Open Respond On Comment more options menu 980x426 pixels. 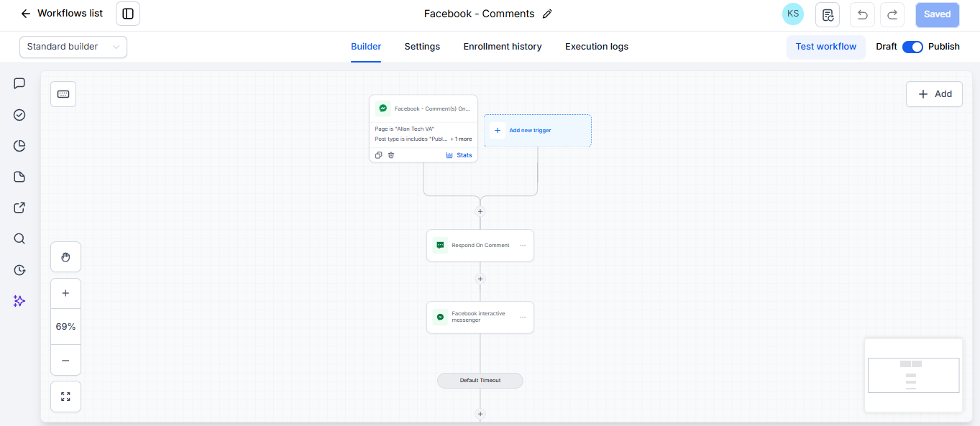[x=523, y=246]
